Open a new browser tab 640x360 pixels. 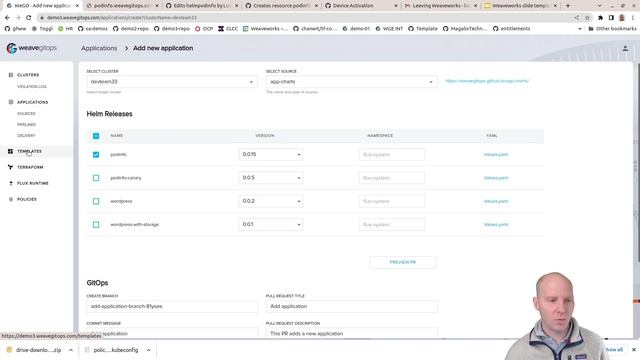pyautogui.click(x=568, y=6)
